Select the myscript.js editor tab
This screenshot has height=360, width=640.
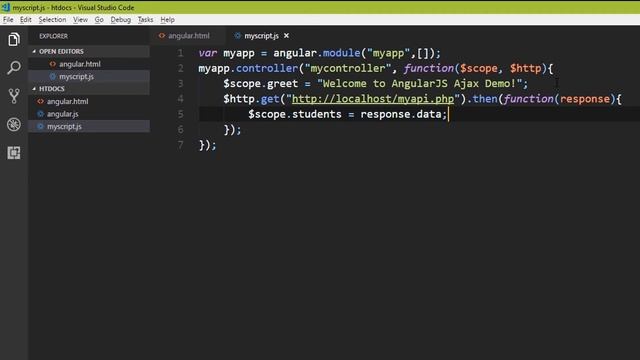(261, 36)
